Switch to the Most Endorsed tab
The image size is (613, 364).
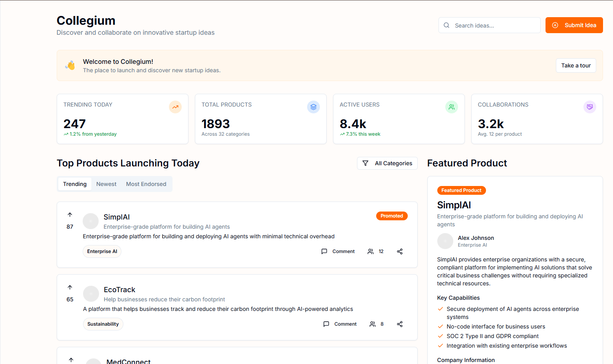(x=146, y=184)
